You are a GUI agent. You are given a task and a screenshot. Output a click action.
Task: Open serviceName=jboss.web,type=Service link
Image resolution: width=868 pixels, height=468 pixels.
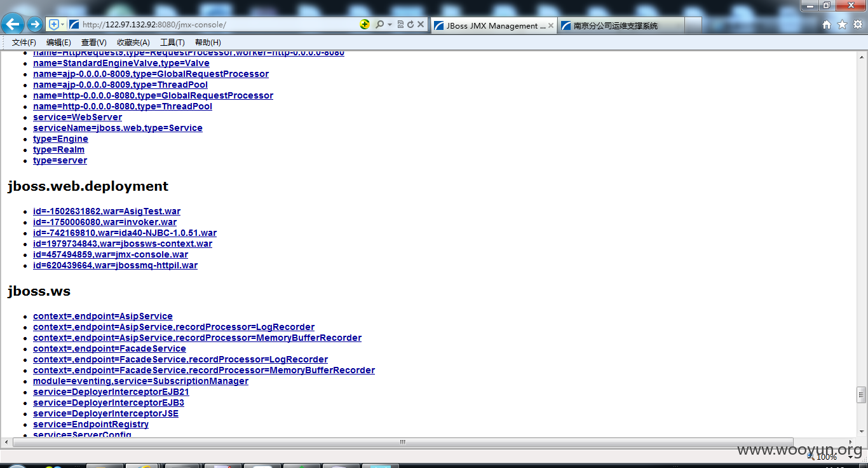[118, 128]
